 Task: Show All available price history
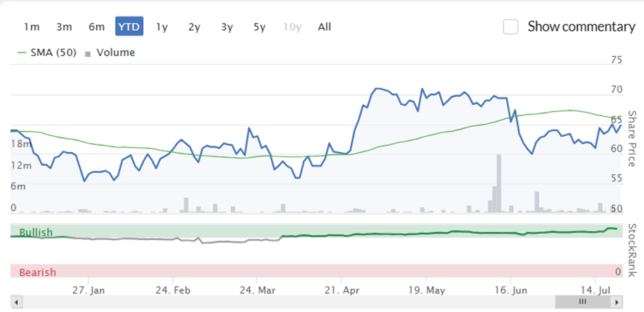tap(325, 27)
